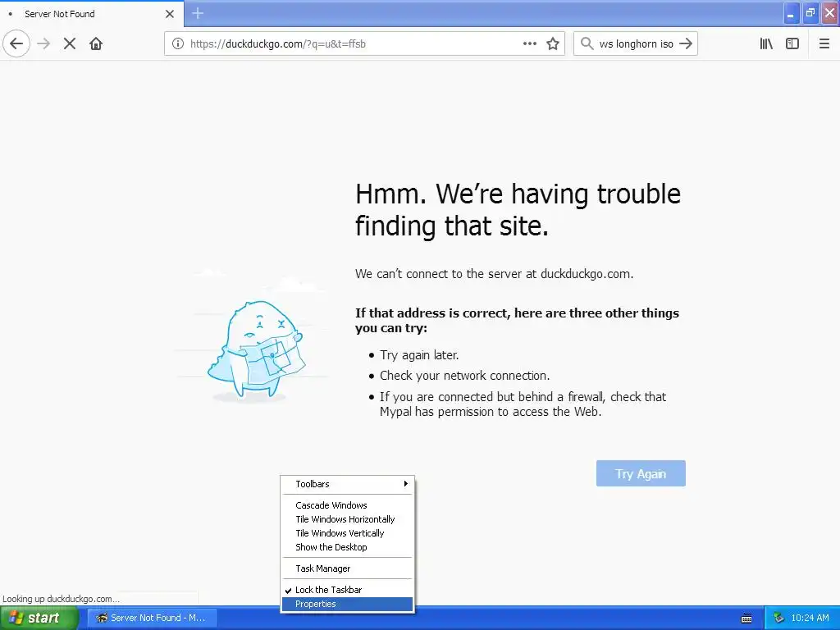This screenshot has height=630, width=840.
Task: Stop page loading with the X button
Action: (69, 43)
